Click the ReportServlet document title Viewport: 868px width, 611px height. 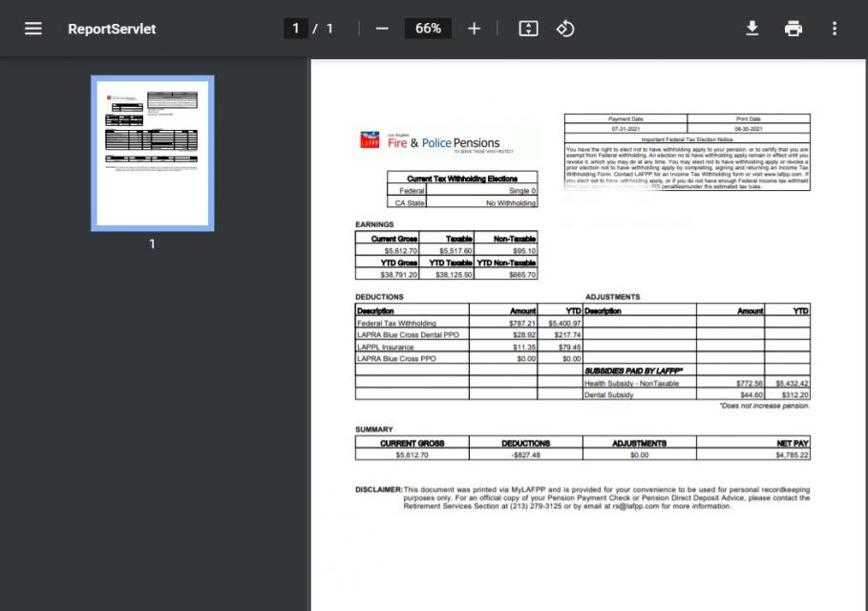click(112, 29)
